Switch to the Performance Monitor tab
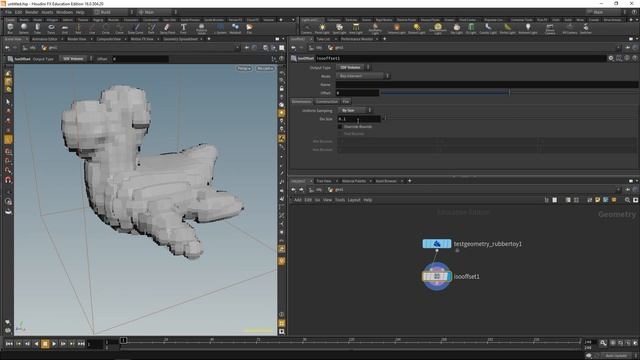 357,39
